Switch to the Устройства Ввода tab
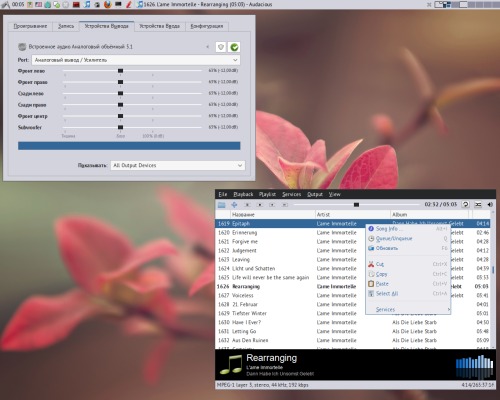 pos(159,26)
